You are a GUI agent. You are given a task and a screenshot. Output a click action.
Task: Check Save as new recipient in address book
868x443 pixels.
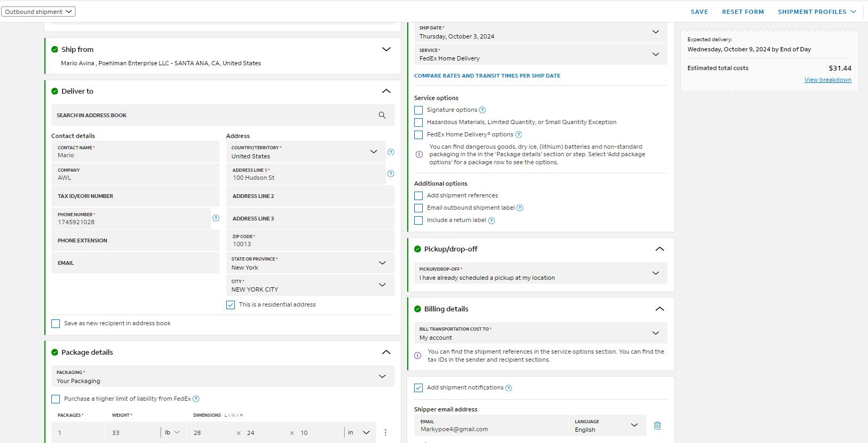click(56, 324)
